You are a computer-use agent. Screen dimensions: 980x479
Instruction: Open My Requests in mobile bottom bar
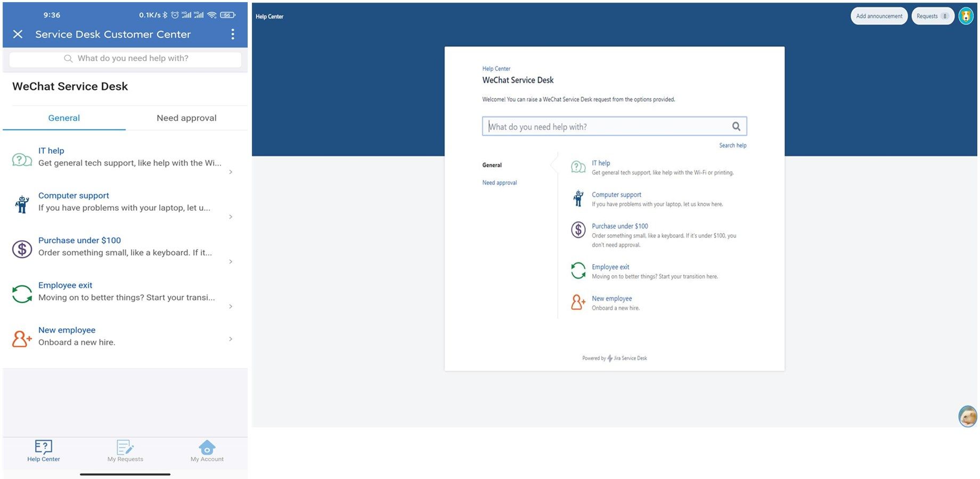click(x=125, y=451)
